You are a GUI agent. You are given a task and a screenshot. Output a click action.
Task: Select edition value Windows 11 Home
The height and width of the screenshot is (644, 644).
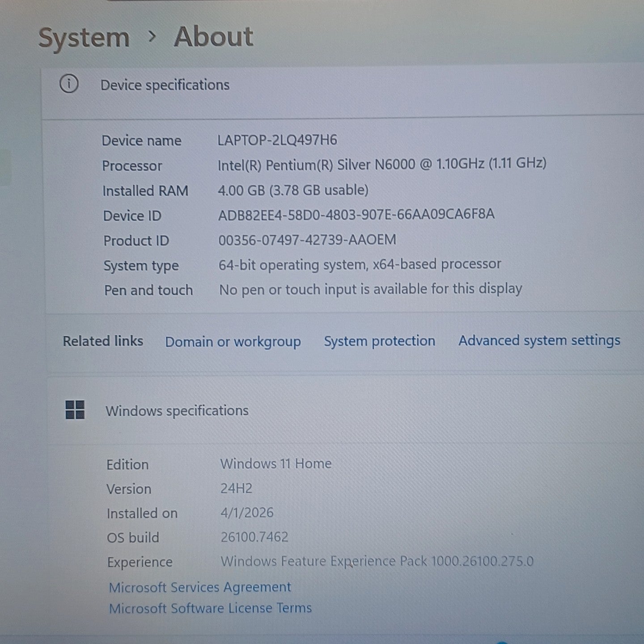[x=276, y=464]
